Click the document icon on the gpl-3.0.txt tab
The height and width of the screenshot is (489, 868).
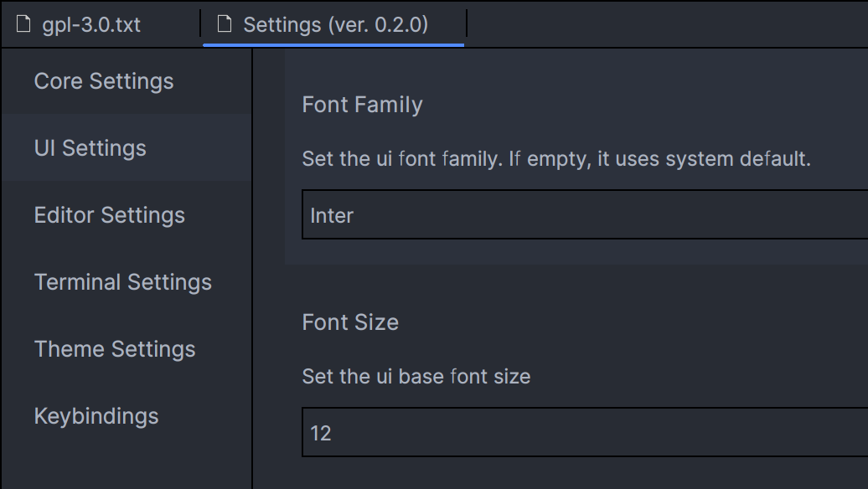(23, 24)
